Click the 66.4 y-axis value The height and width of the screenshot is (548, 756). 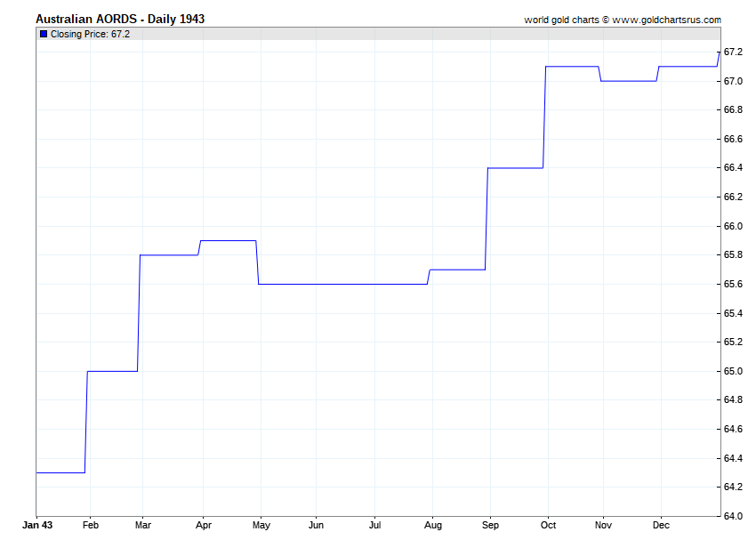point(733,167)
